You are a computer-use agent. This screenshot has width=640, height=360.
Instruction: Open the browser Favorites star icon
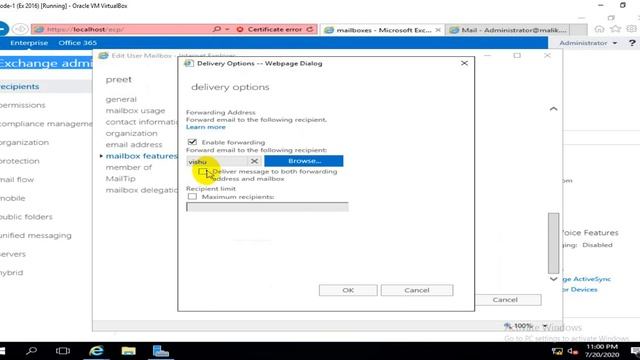[616, 29]
